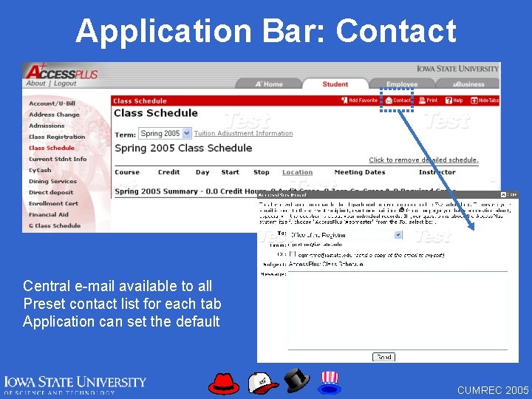Click the red fedora hat icon

tap(223, 383)
